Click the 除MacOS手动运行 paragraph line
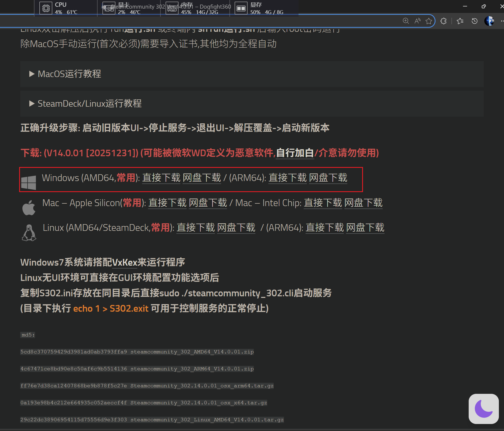 click(x=148, y=44)
